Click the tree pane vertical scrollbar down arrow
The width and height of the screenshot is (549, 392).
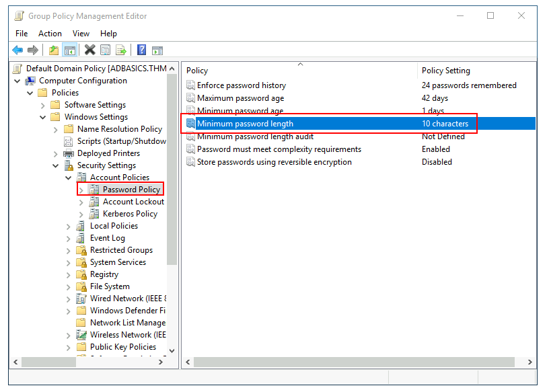(x=172, y=350)
